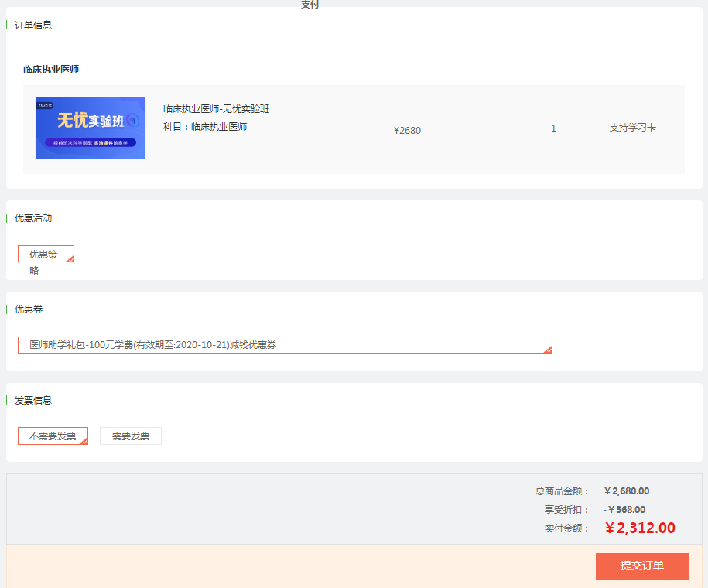Choose the 不需要发票 option
The image size is (708, 588).
pyautogui.click(x=53, y=436)
